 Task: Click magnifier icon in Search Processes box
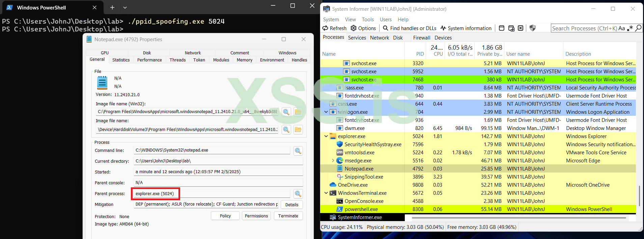(638, 28)
